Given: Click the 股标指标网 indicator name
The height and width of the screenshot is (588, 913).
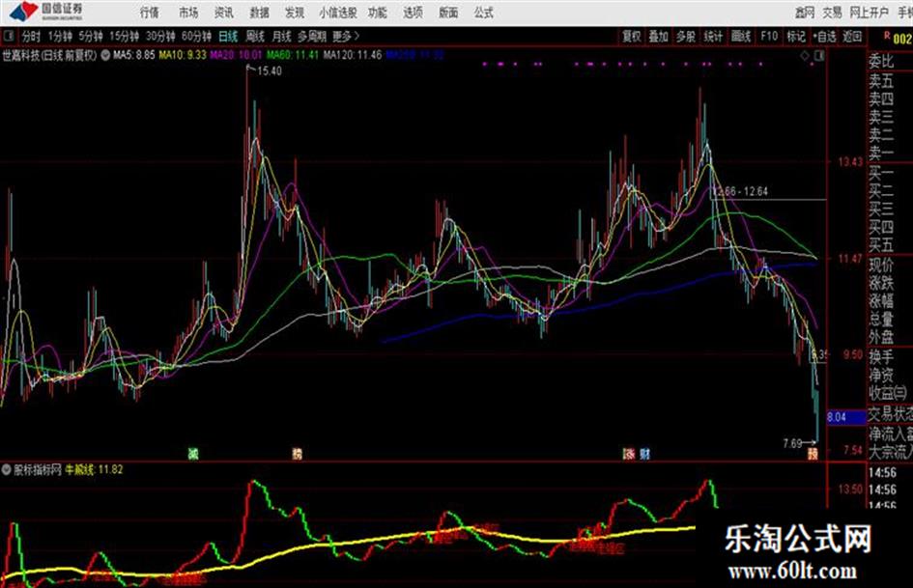Looking at the screenshot, I should (x=38, y=469).
